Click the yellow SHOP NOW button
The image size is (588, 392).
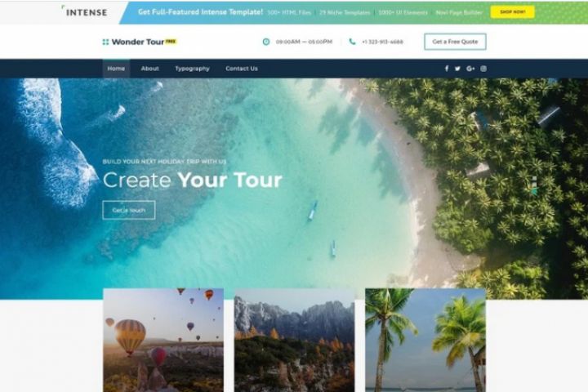513,12
